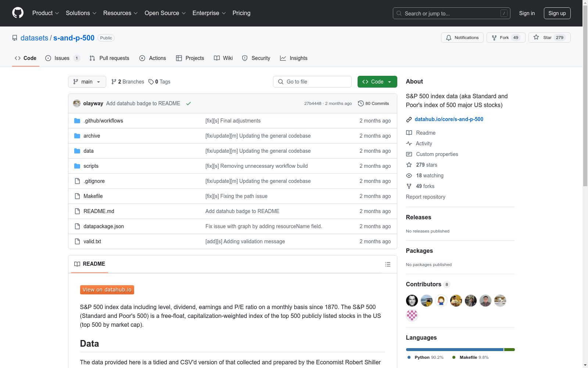
Task: Expand the Solutions menu
Action: (x=81, y=13)
